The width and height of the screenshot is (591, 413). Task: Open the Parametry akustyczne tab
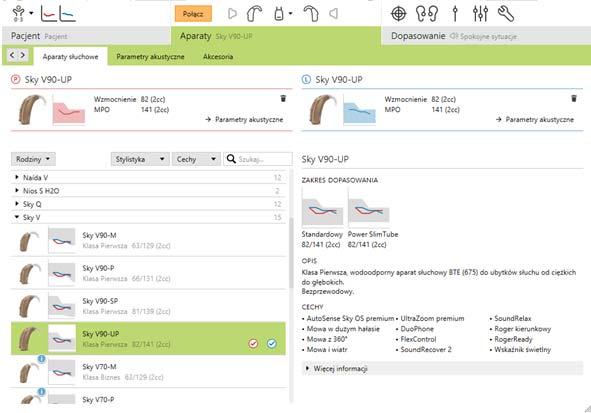150,57
